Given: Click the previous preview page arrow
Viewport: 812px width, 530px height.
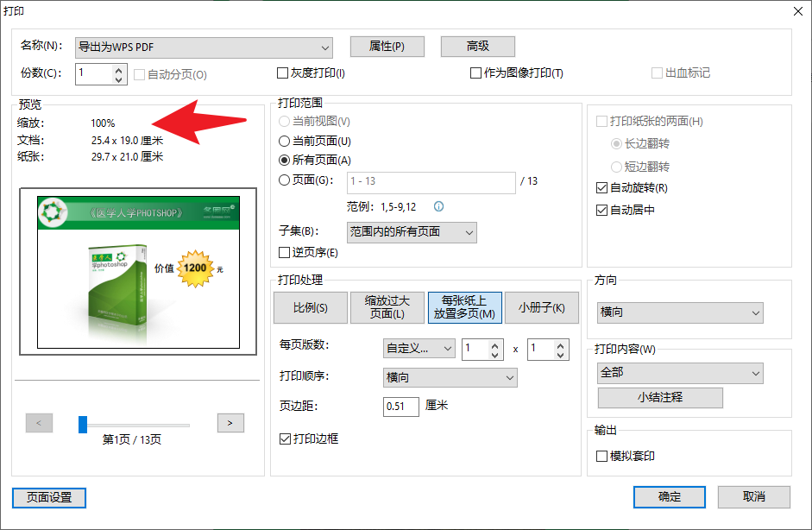Looking at the screenshot, I should (x=39, y=423).
